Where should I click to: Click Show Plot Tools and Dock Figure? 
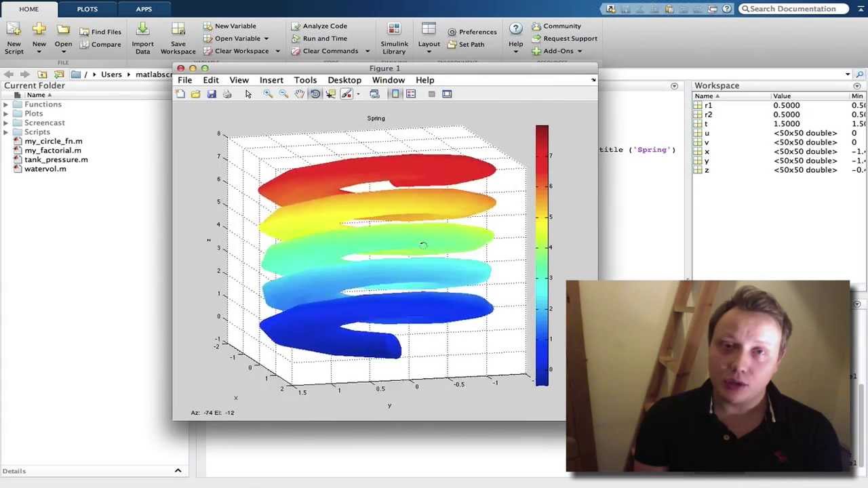[x=447, y=94]
